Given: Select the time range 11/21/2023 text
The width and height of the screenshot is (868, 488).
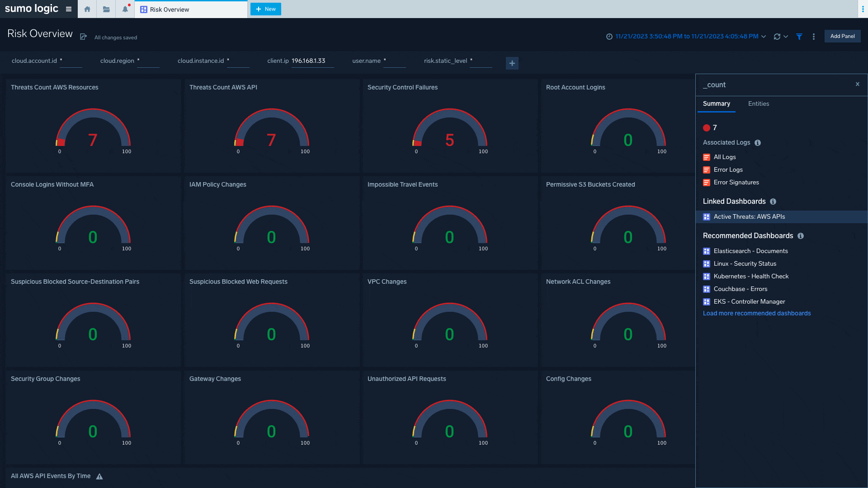Looking at the screenshot, I should point(687,37).
